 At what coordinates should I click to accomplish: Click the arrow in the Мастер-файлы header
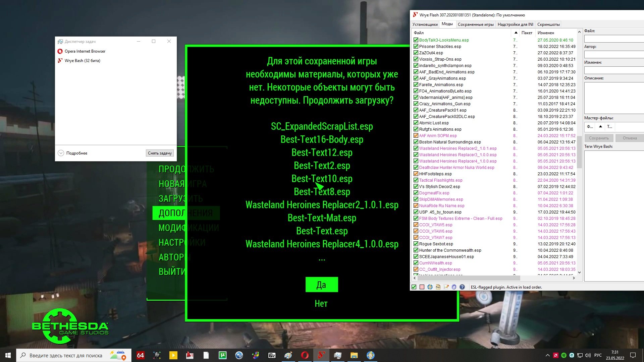click(x=600, y=126)
